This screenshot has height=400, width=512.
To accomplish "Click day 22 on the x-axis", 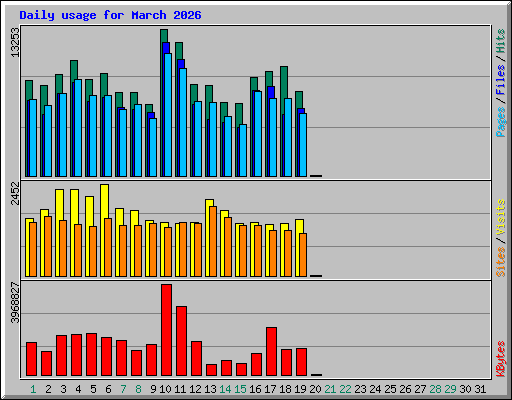I will click(x=345, y=389).
